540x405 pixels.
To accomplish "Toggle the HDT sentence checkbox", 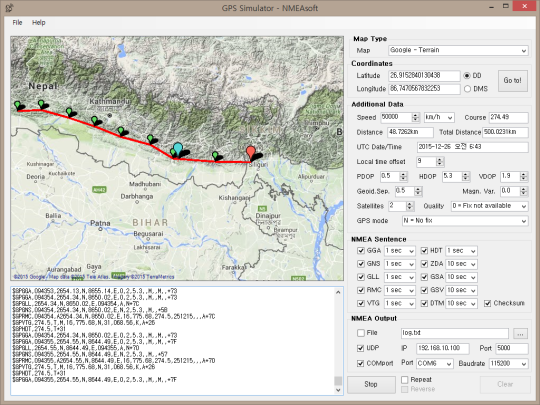I will (x=424, y=250).
